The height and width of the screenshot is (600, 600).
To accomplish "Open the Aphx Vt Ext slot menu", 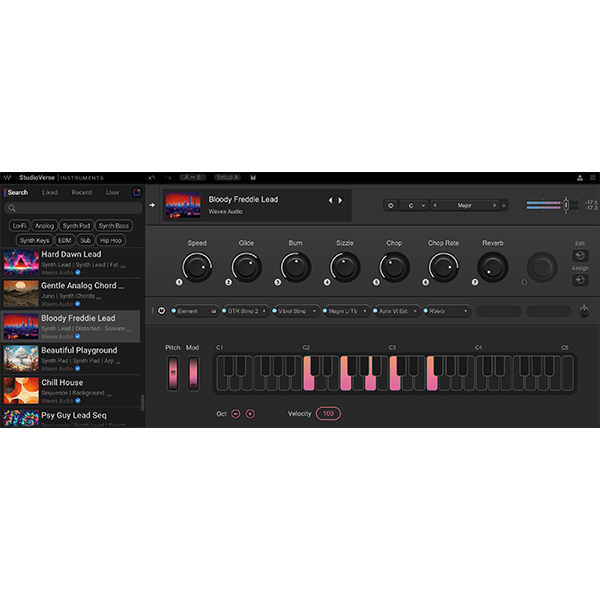I will (x=415, y=311).
